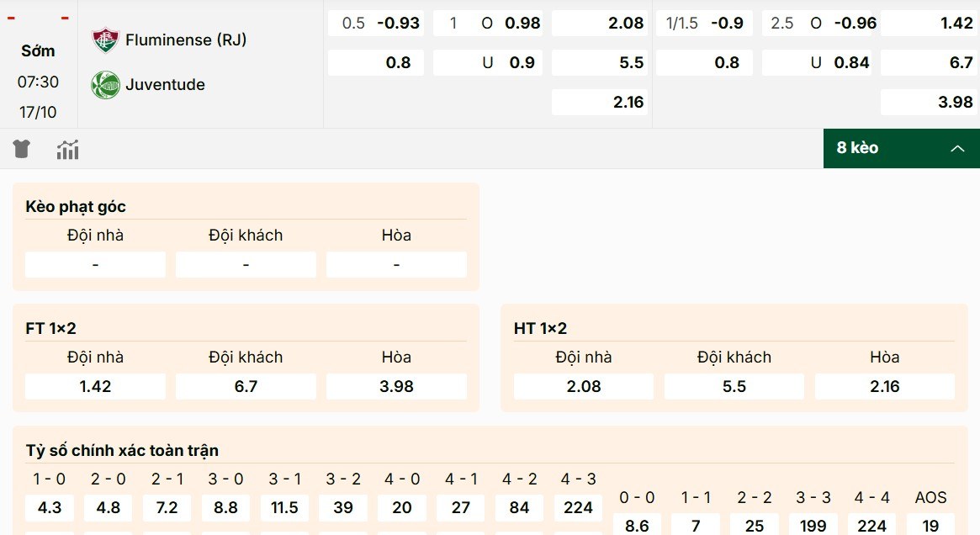Select under odds 0.84 on the 2.5 line
This screenshot has height=535, width=980.
(817, 61)
